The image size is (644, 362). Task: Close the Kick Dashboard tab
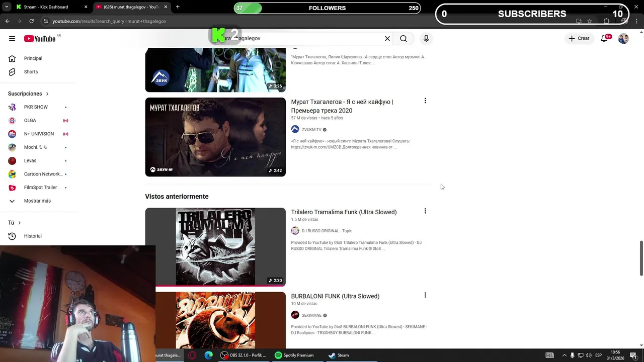86,7
